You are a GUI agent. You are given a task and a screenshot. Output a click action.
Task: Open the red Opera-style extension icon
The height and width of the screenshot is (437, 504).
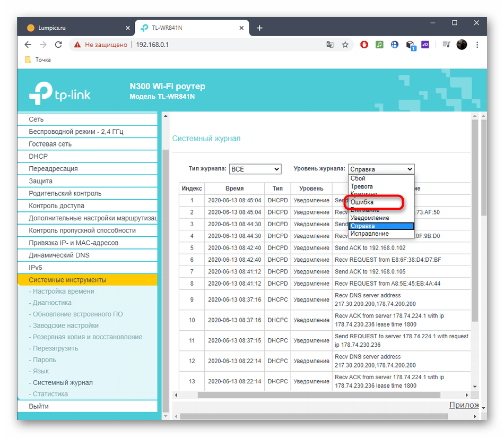pos(364,45)
